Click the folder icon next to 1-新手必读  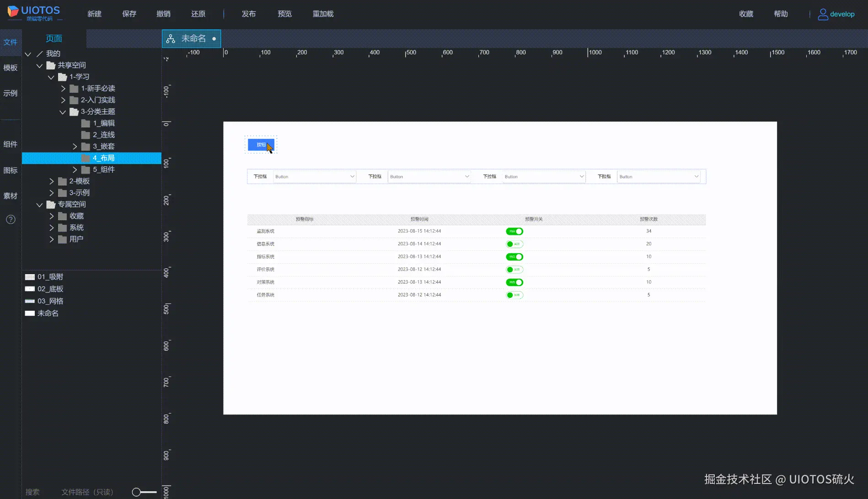pos(74,89)
